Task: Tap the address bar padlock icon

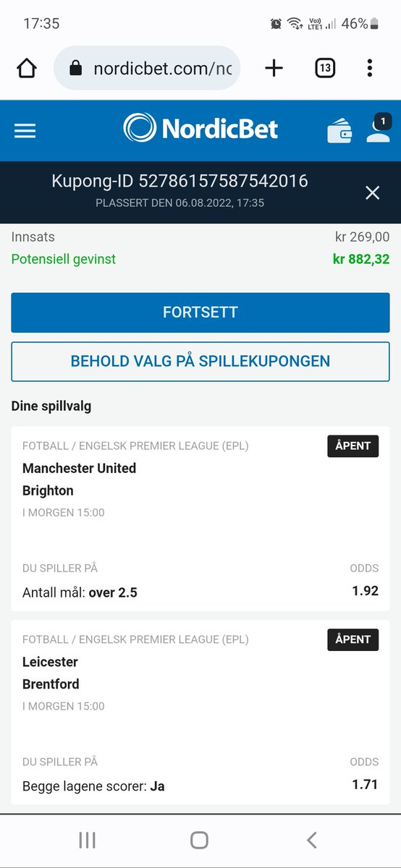Action: click(75, 68)
